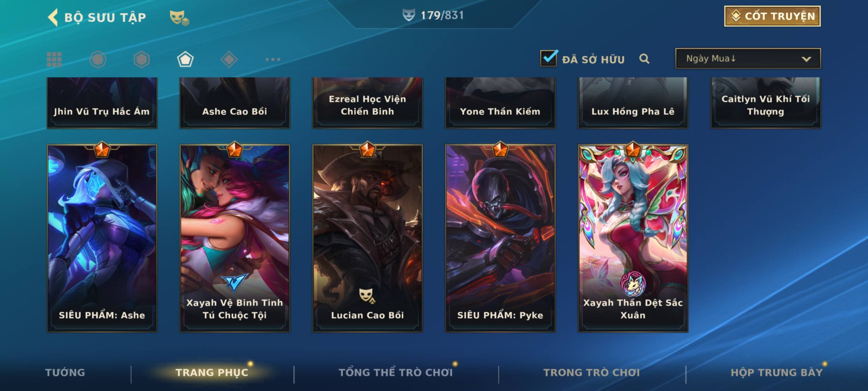Filter by the diamond rarity gem icon
Image resolution: width=868 pixels, height=391 pixels.
[229, 59]
